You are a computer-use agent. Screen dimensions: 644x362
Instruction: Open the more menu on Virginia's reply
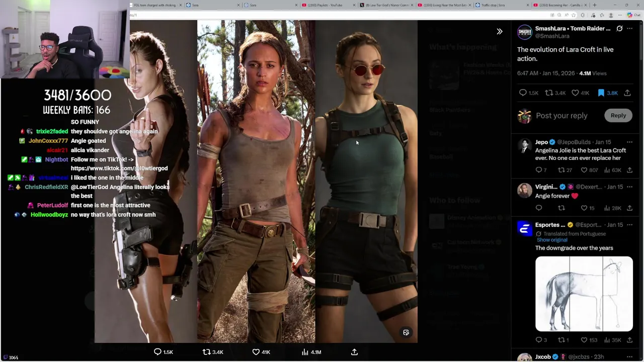(x=629, y=187)
